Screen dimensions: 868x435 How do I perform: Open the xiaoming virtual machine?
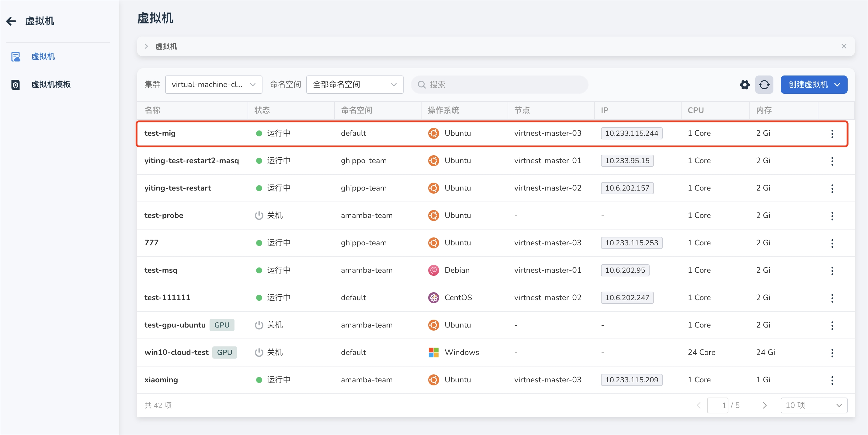(x=161, y=380)
